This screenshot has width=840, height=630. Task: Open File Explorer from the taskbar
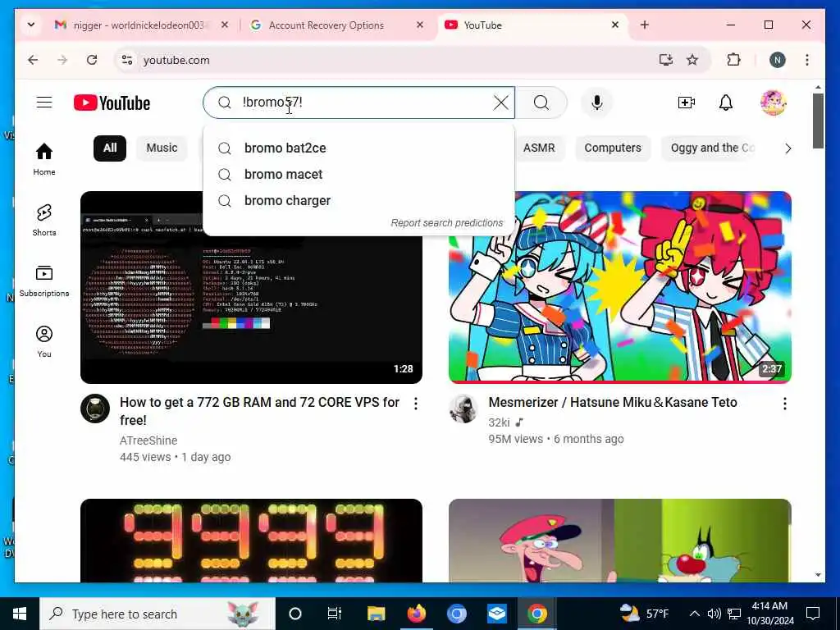pyautogui.click(x=376, y=614)
